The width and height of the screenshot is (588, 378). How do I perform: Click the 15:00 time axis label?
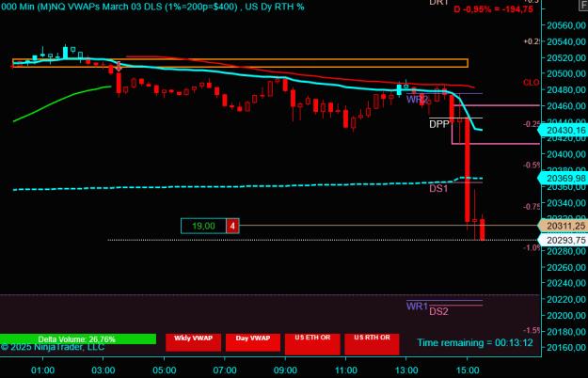click(468, 370)
